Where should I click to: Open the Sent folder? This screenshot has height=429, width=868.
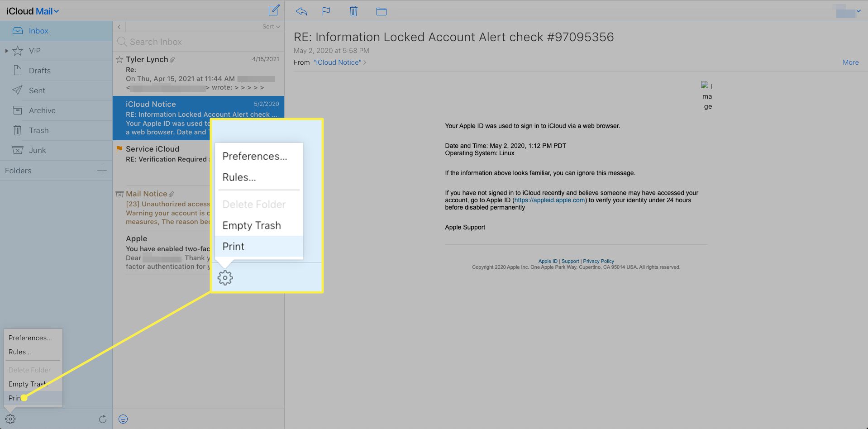[56, 91]
